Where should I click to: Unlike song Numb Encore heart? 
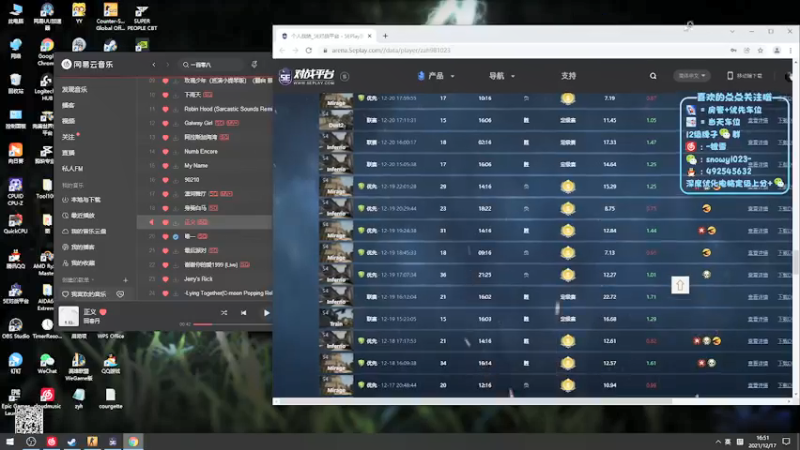(165, 152)
